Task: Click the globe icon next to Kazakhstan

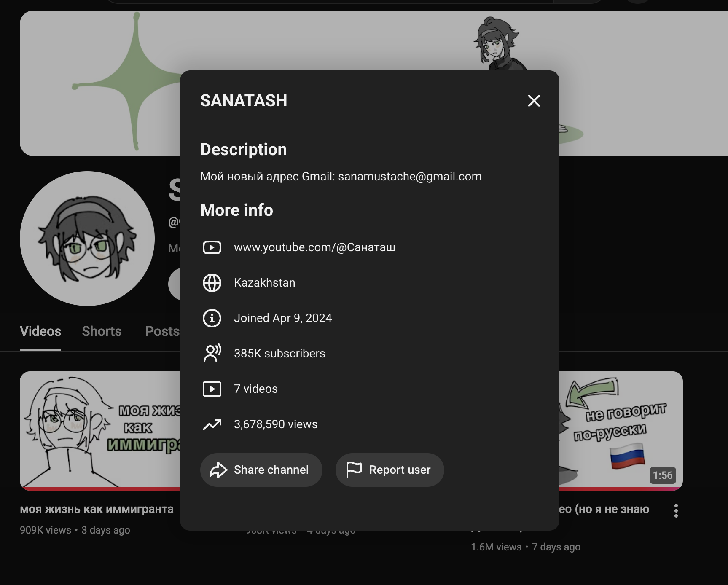Action: click(x=212, y=283)
